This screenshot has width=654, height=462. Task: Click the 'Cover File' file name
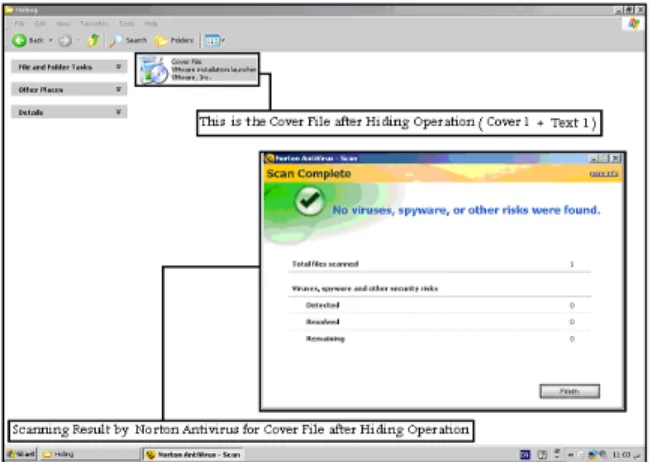coord(186,62)
